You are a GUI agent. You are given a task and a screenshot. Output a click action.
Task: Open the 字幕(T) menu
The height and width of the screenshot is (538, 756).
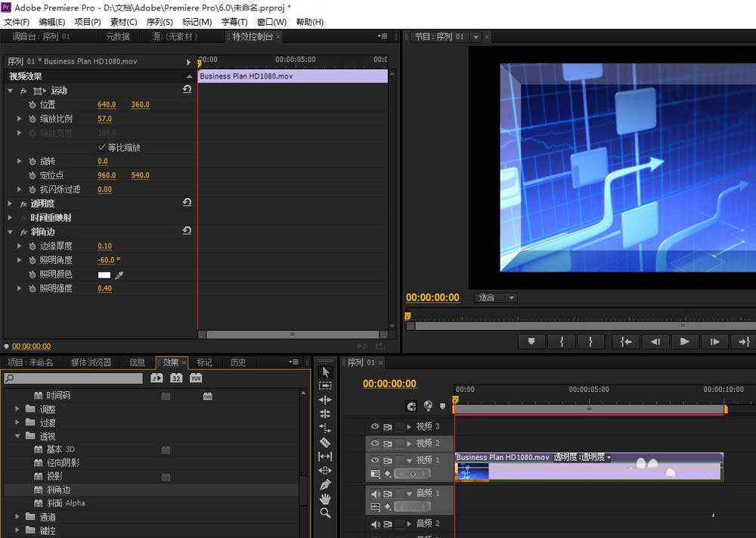pos(234,22)
